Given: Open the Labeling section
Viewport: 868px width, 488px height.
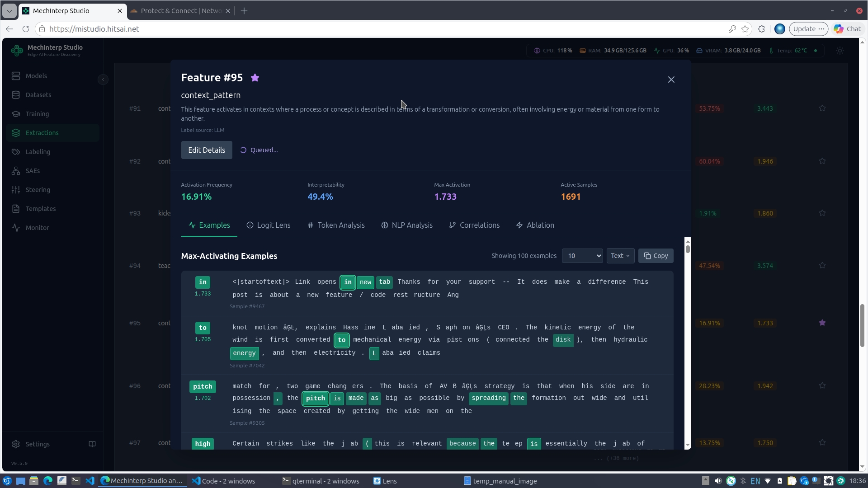Looking at the screenshot, I should [x=53, y=152].
